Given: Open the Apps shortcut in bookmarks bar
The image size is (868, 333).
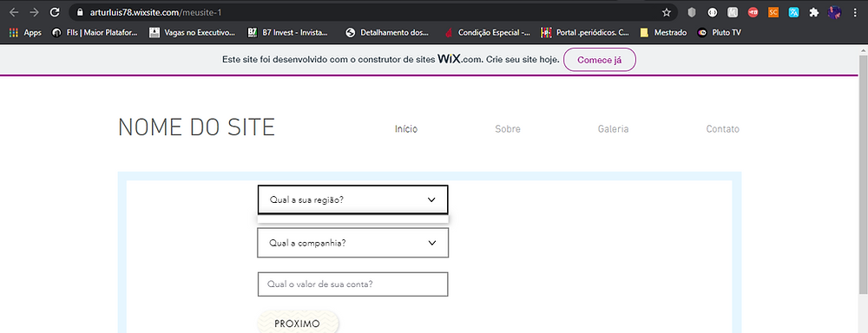Looking at the screenshot, I should tap(25, 33).
